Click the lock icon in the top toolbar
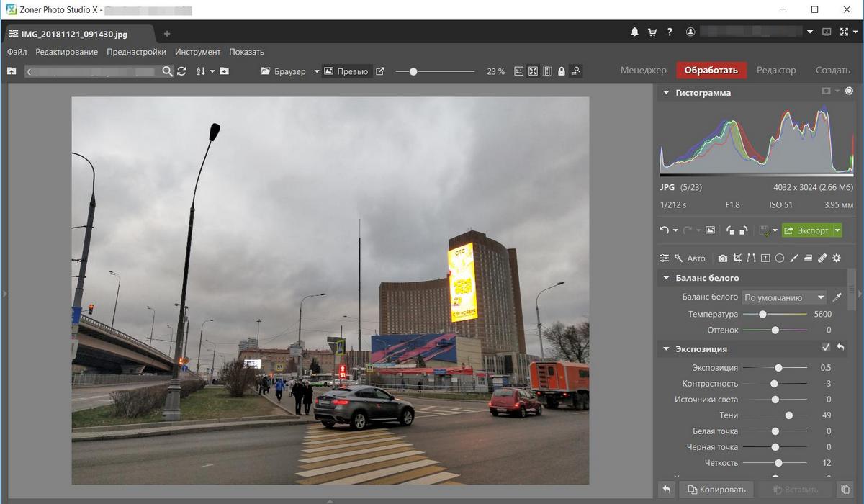Screen dimensions: 864x504 coord(561,71)
